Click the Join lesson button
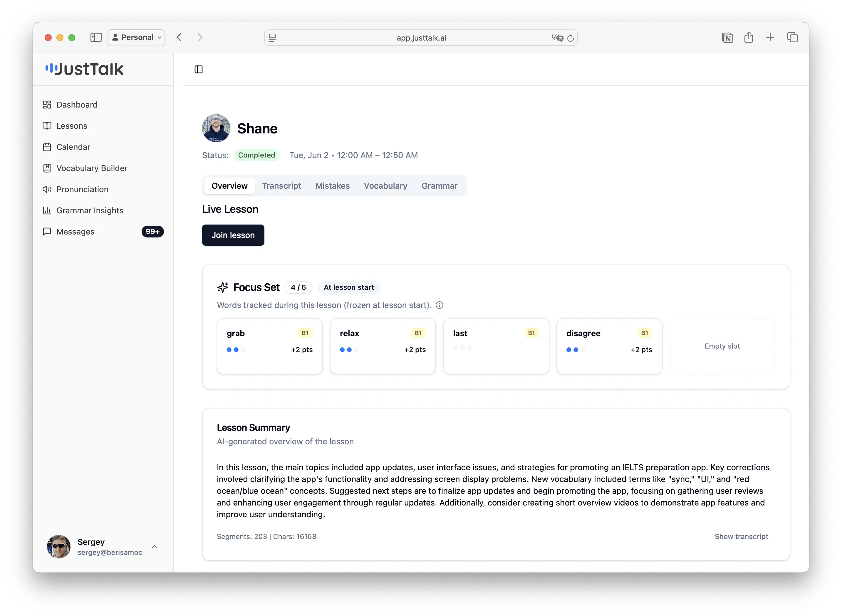 [233, 235]
